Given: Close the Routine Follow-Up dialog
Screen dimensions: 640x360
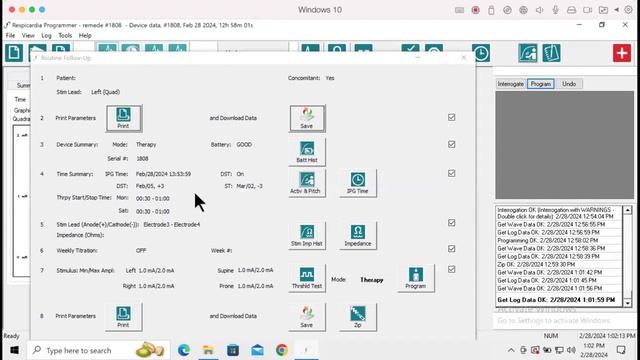Looking at the screenshot, I should coord(463,58).
